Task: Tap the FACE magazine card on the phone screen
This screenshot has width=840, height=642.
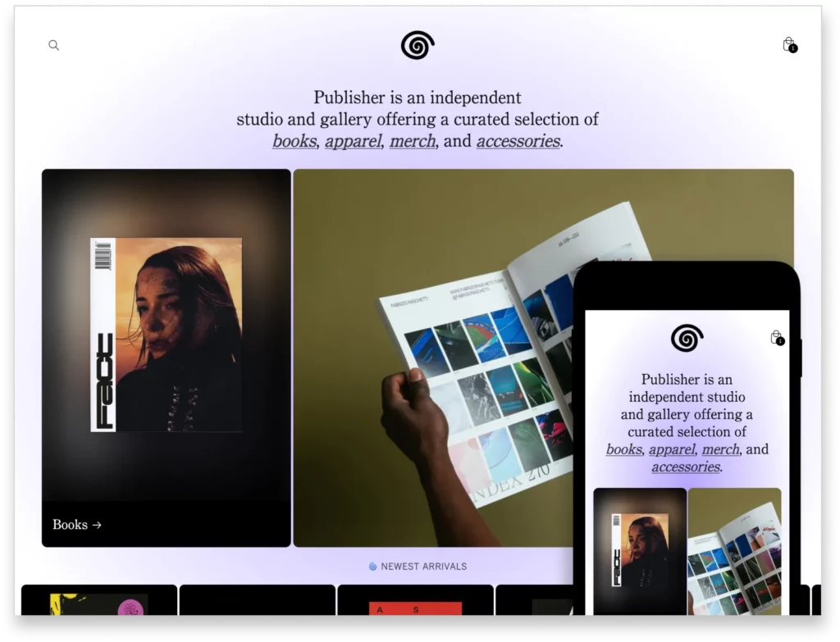Action: (x=640, y=551)
